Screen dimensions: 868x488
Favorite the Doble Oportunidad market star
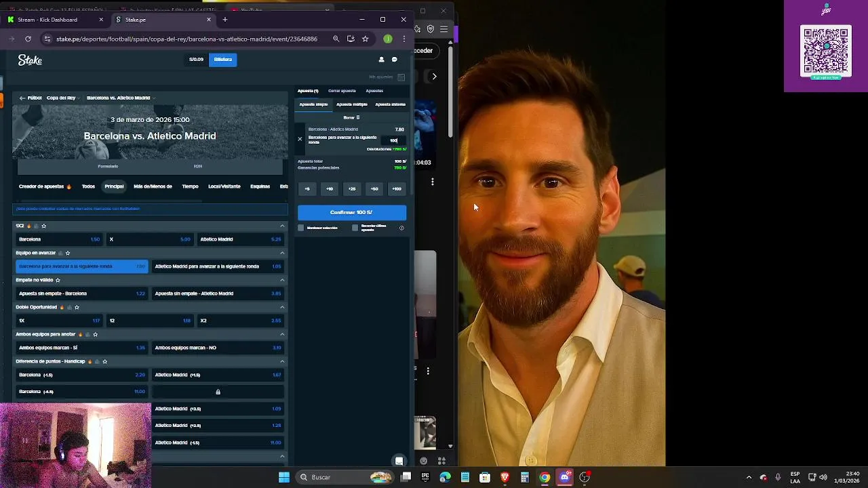click(77, 307)
